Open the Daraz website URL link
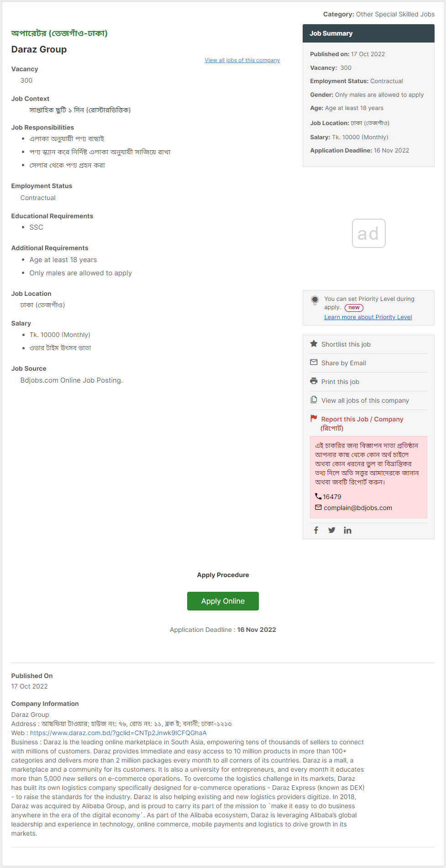The width and height of the screenshot is (446, 868). [x=118, y=733]
